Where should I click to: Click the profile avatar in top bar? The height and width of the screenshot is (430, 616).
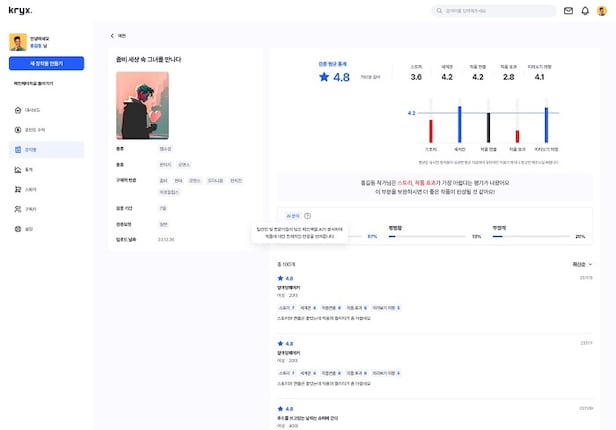pyautogui.click(x=602, y=11)
